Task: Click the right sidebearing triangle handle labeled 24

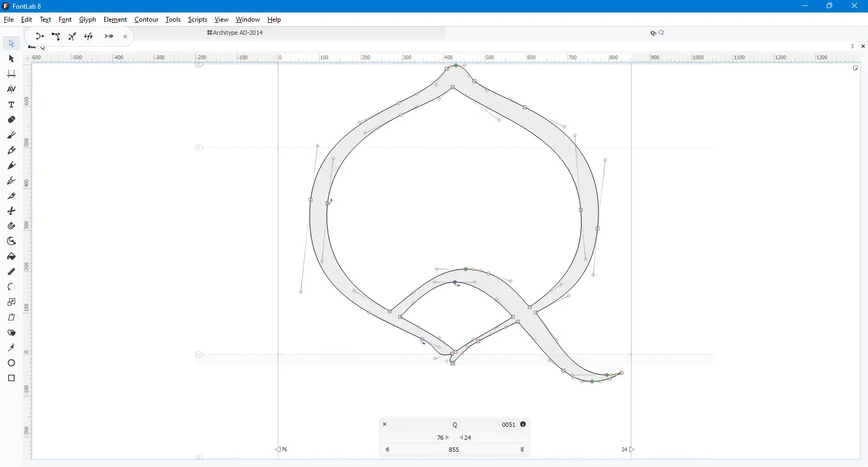Action: tap(631, 450)
